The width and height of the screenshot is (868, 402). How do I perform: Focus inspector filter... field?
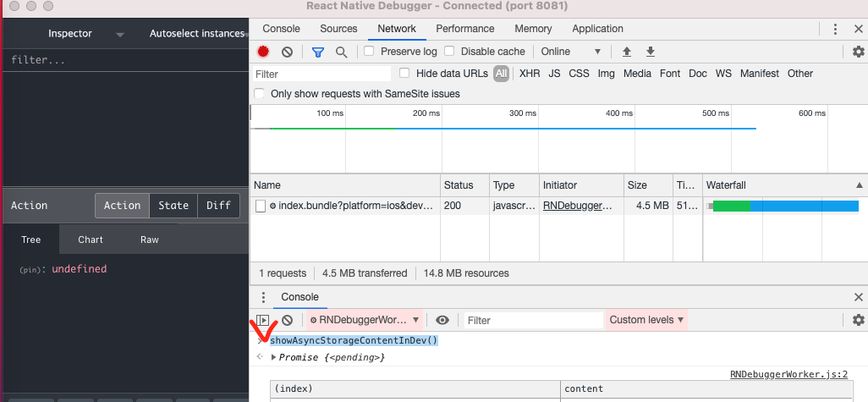(x=126, y=60)
